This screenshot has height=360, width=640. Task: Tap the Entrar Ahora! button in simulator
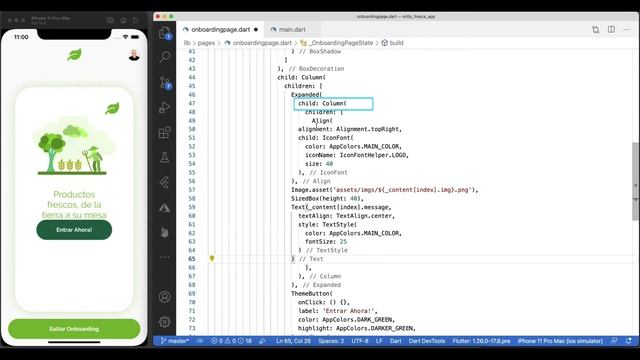pyautogui.click(x=74, y=230)
